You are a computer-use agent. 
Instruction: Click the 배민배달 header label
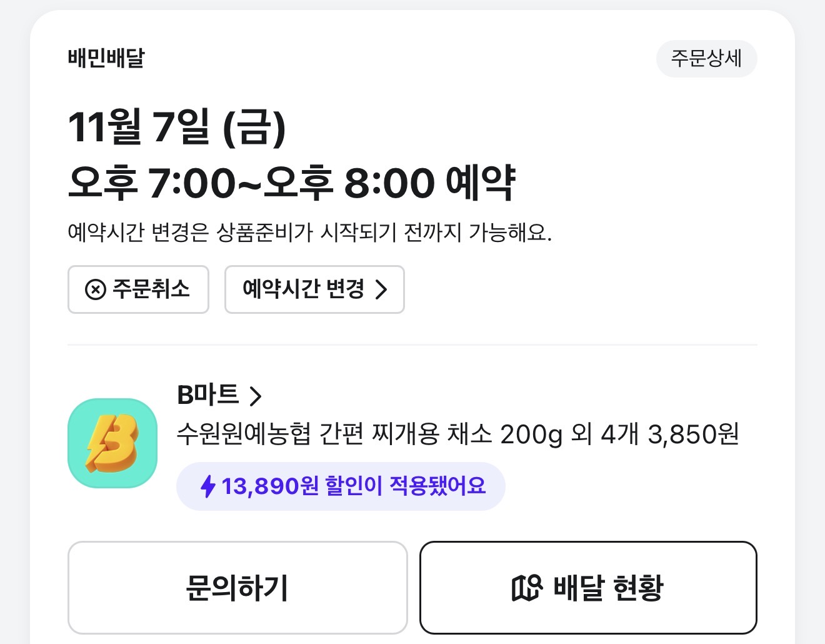106,58
